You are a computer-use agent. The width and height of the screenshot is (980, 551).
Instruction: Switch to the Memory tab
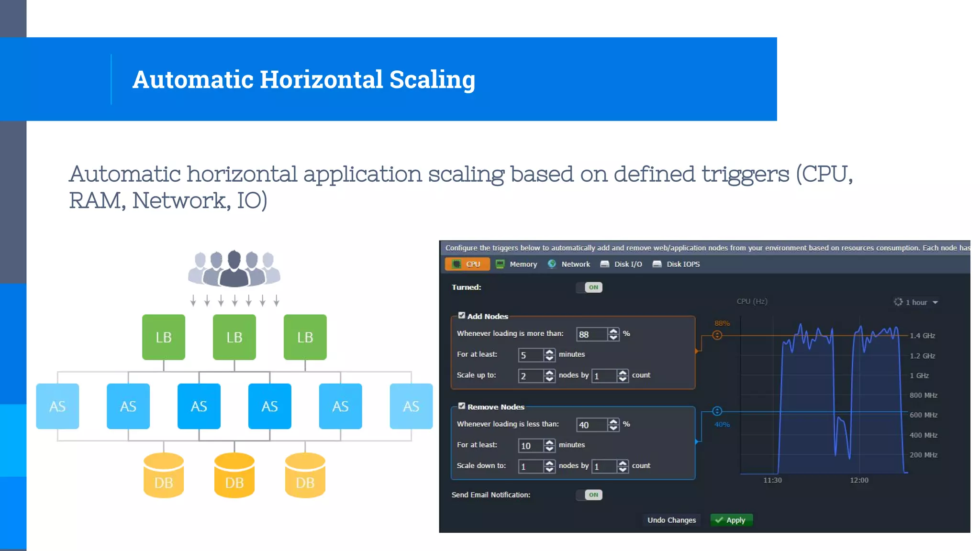(x=516, y=264)
